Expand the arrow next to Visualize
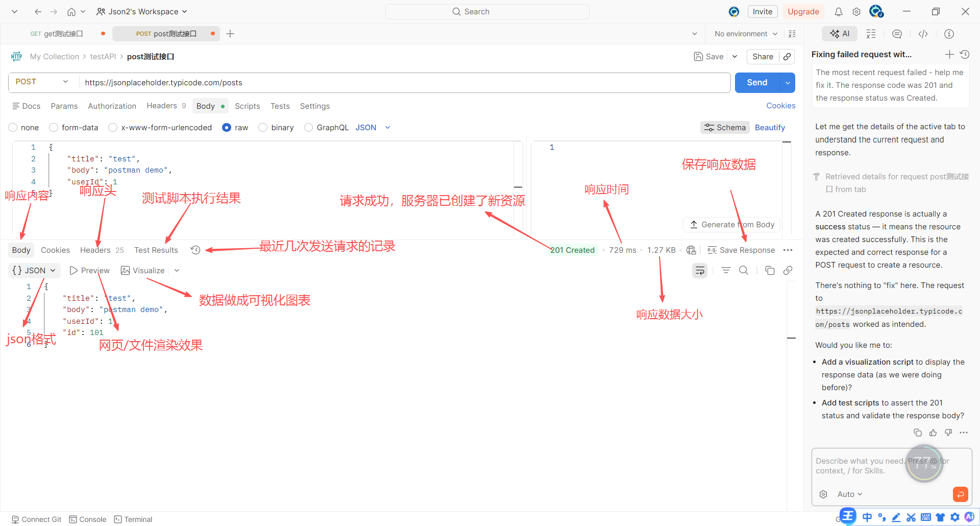Image resolution: width=980 pixels, height=526 pixels. pyautogui.click(x=177, y=271)
